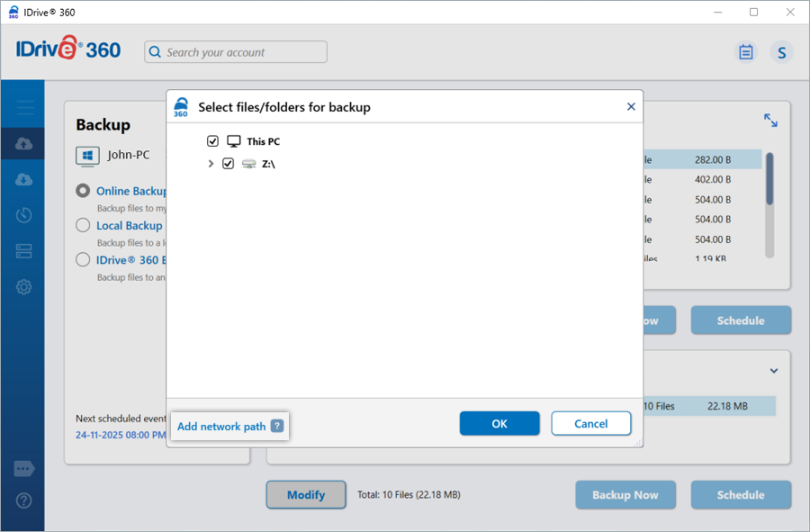Click the bottom Backup Now button

(625, 495)
